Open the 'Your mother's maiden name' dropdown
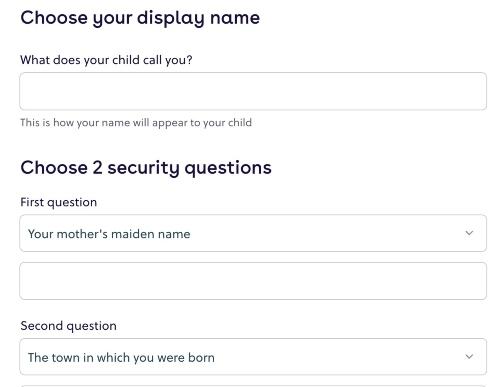The height and width of the screenshot is (387, 500). point(253,233)
